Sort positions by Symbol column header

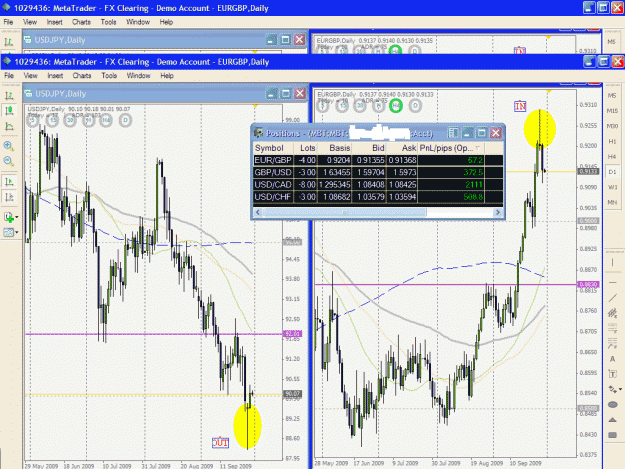[273, 148]
